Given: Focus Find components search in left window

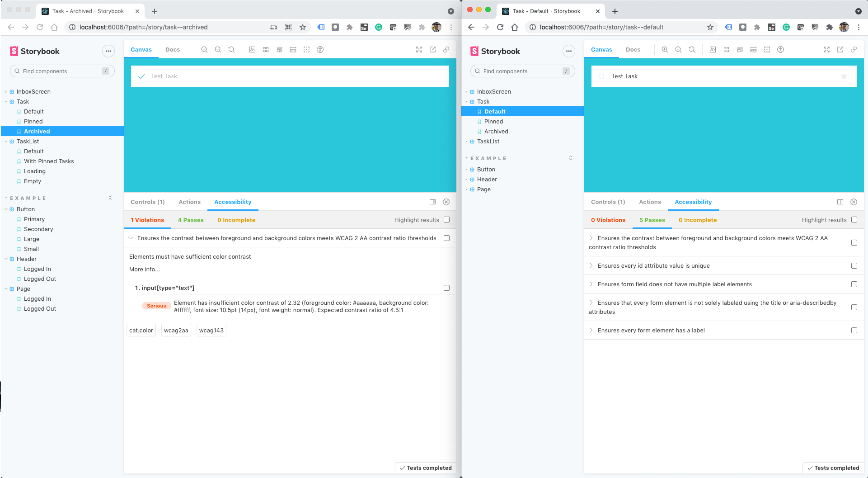Looking at the screenshot, I should (62, 71).
